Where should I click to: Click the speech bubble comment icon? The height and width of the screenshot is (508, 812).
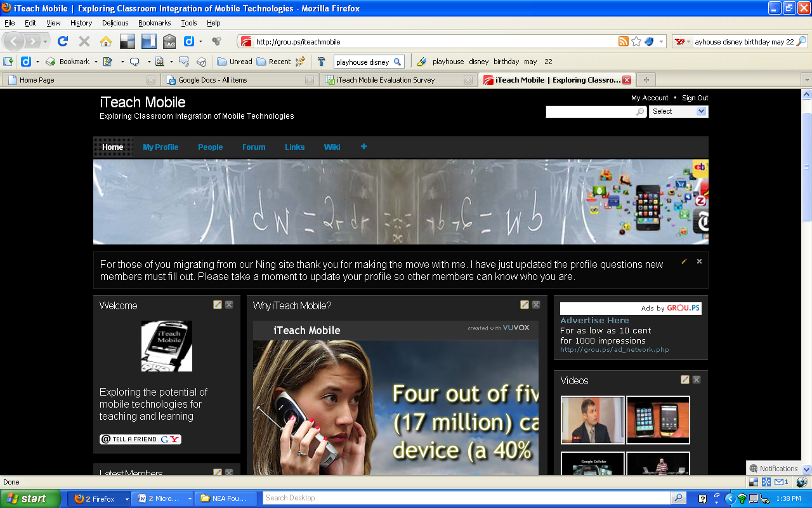[x=134, y=62]
